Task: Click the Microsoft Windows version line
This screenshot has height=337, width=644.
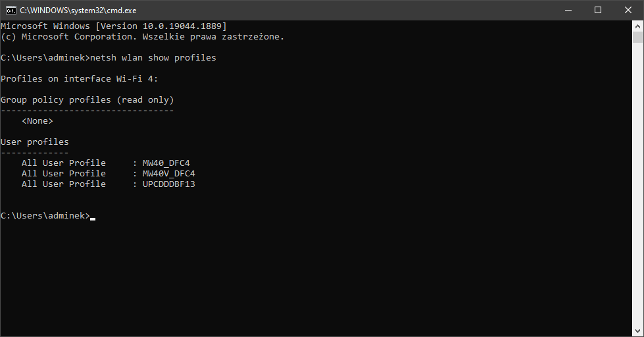Action: tap(113, 26)
